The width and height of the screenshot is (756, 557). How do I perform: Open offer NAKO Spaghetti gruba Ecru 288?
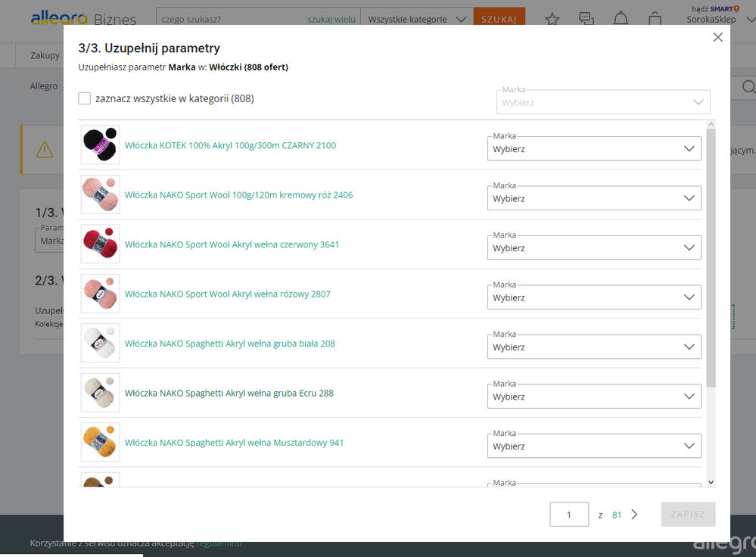click(x=229, y=393)
